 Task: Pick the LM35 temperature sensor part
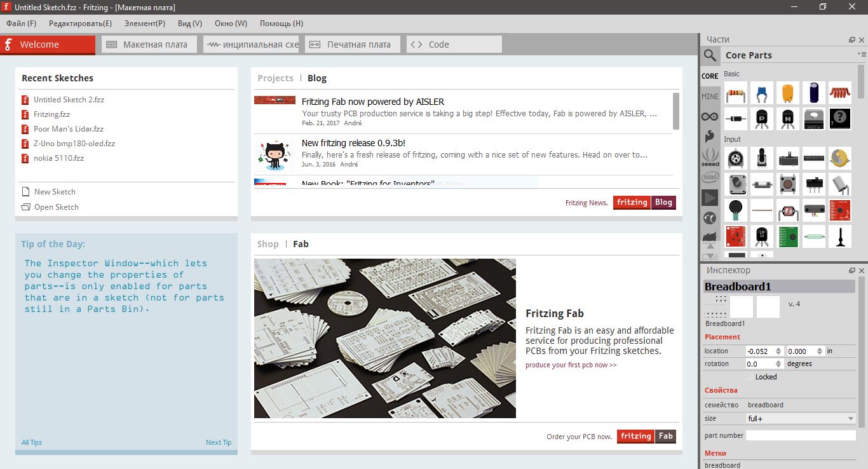click(762, 236)
